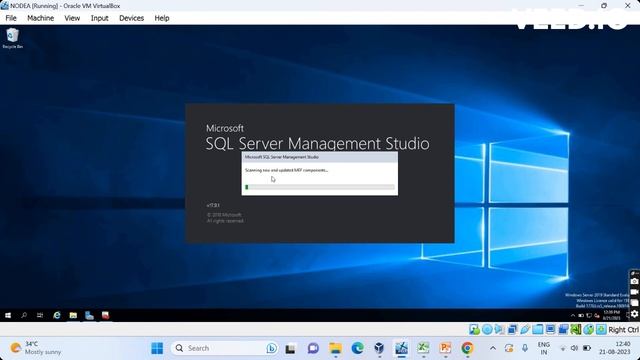This screenshot has height=360, width=640.
Task: Click the guest taskbar clock
Action: tap(611, 315)
